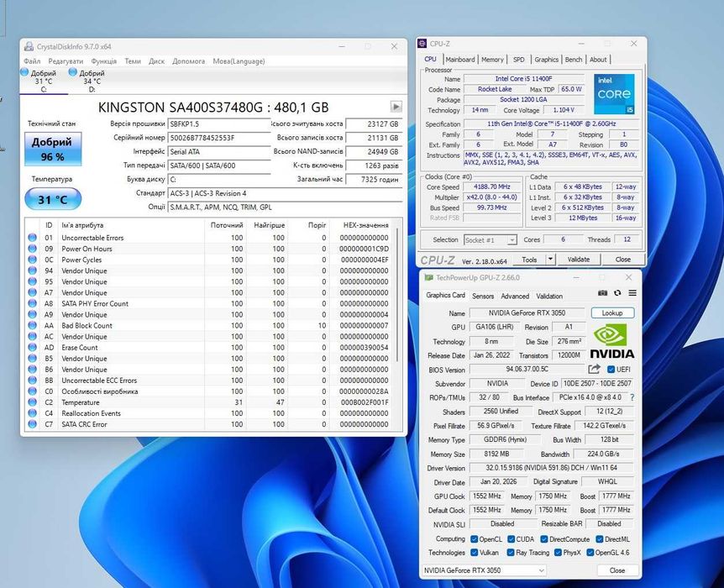This screenshot has height=588, width=724.
Task: Open the Диск menu in CrystalDiskInfo
Action: point(156,61)
